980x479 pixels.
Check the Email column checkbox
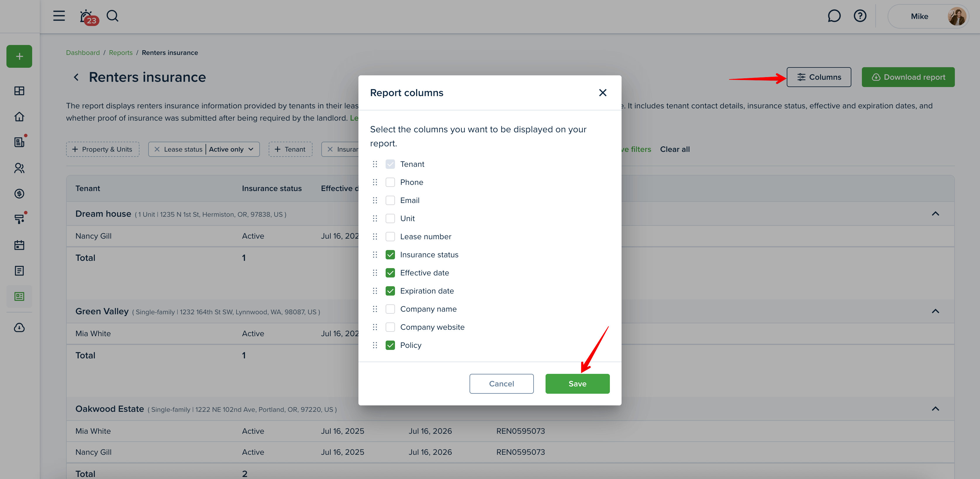[390, 200]
